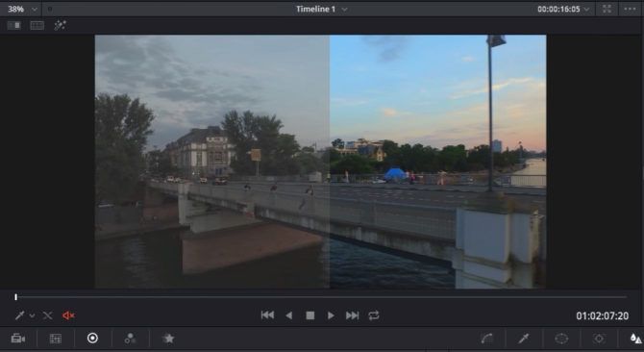
Task: Open the Motion Effects star palette icon
Action: point(168,339)
